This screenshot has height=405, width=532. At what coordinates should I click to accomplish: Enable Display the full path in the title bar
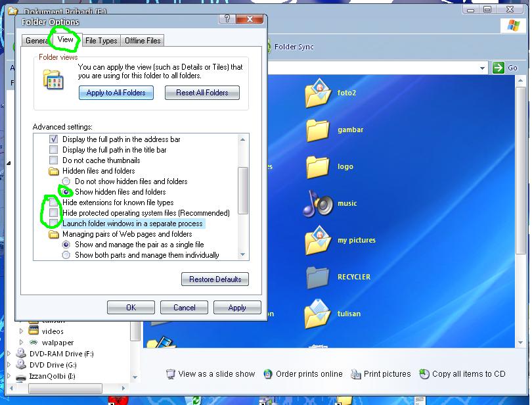(55, 149)
